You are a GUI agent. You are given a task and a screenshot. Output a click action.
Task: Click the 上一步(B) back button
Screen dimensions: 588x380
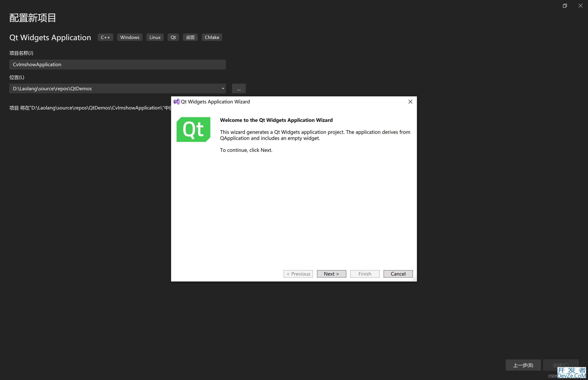[523, 365]
